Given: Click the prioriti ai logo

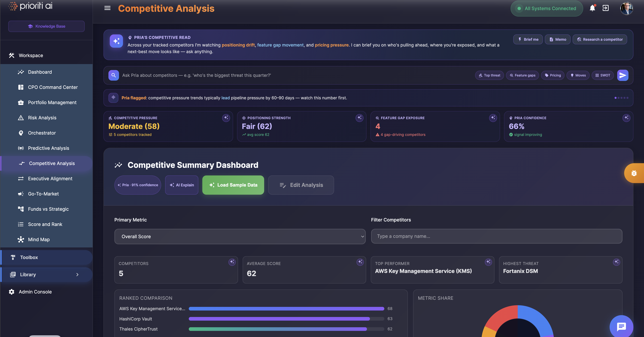Looking at the screenshot, I should (x=30, y=6).
